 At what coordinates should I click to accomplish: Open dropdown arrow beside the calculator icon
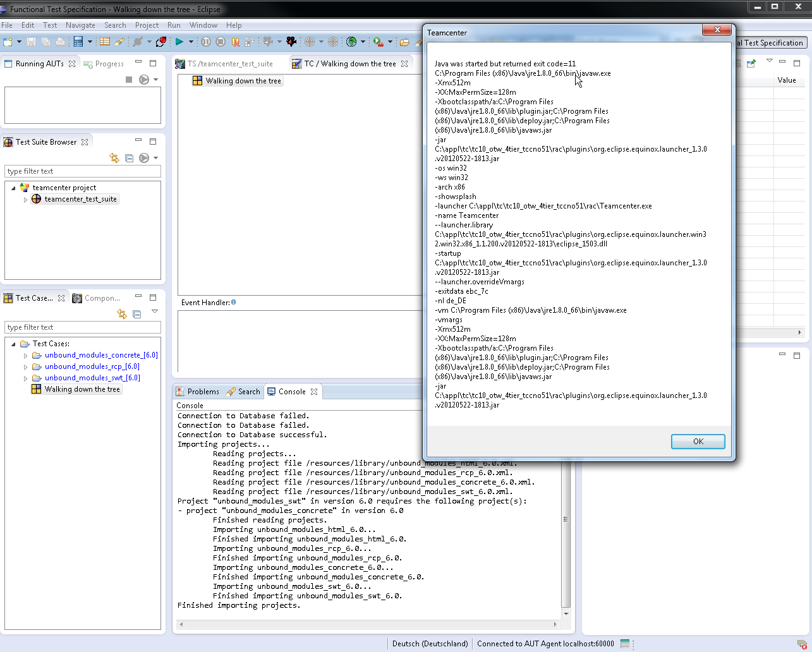point(90,42)
